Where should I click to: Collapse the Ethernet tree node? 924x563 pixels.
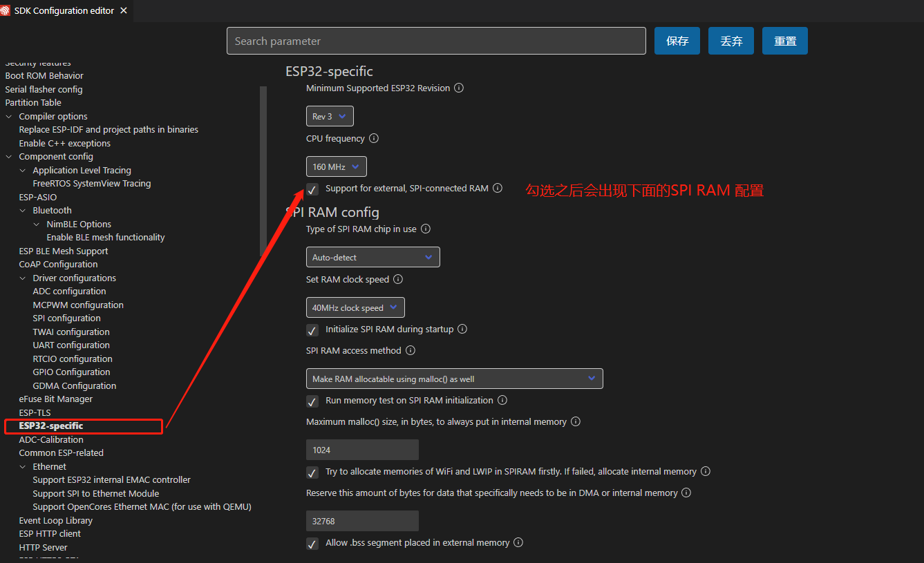coord(23,466)
